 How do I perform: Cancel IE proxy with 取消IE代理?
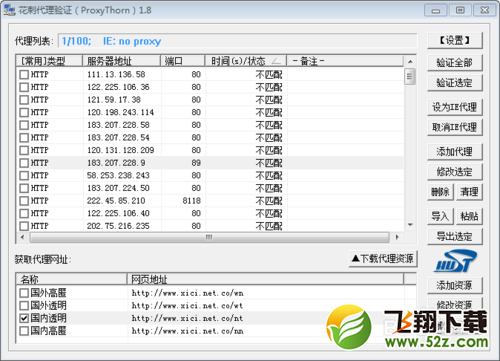[x=455, y=127]
